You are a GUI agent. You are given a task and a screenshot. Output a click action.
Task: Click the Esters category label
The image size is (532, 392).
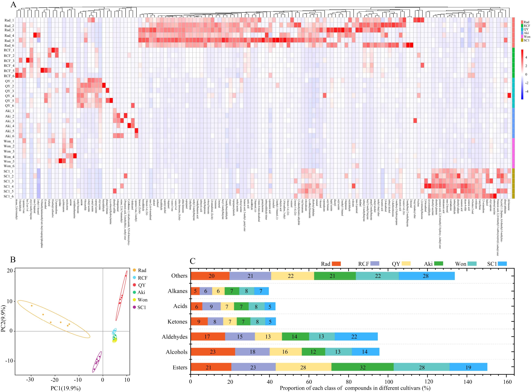(x=180, y=367)
